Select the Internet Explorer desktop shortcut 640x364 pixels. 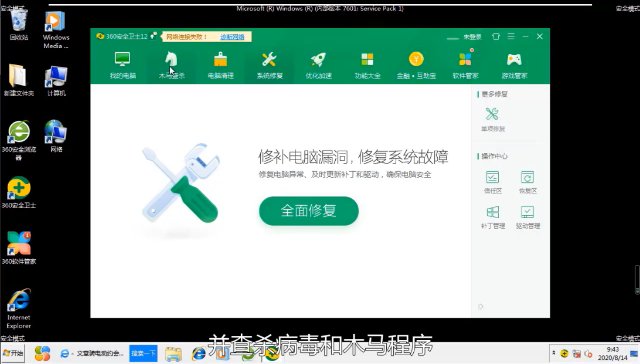tap(19, 309)
